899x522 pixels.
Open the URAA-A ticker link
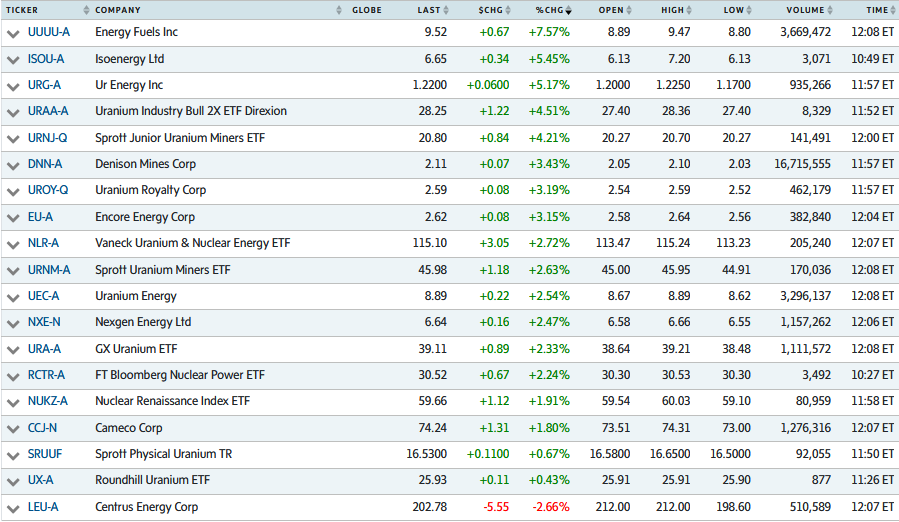tap(48, 111)
